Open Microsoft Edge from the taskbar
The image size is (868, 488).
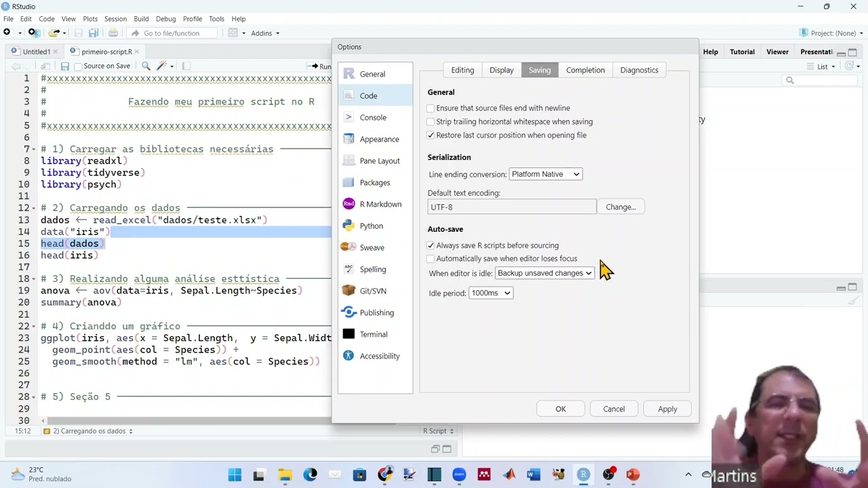[310, 474]
